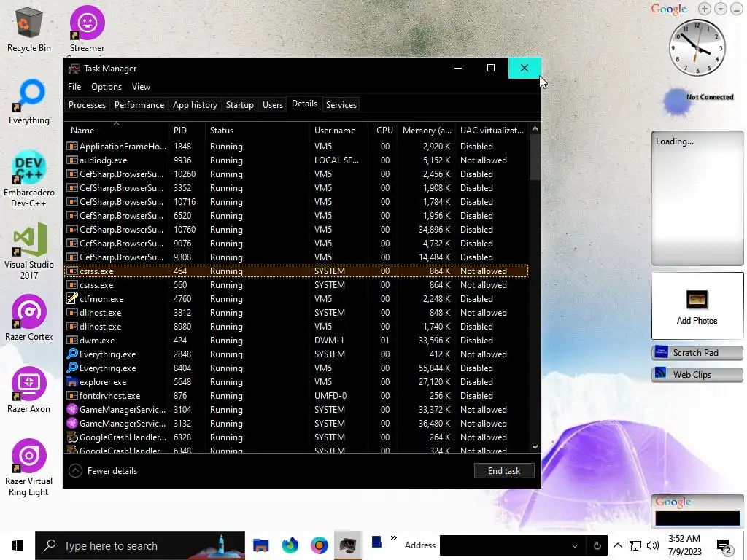Switch to the Performance tab

point(139,105)
